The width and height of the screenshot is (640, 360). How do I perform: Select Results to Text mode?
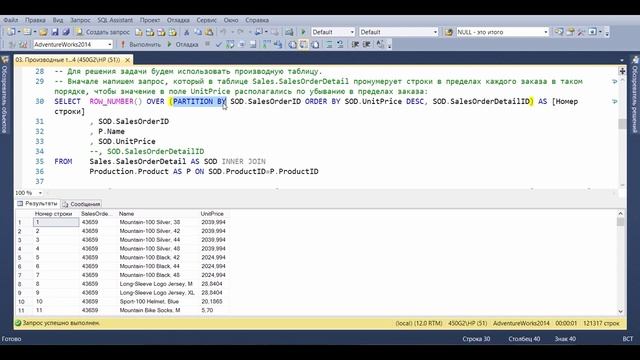click(x=292, y=44)
